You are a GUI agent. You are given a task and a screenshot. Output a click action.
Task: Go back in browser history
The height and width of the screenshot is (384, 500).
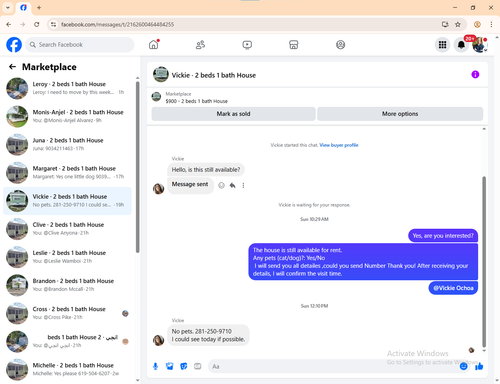tap(9, 24)
